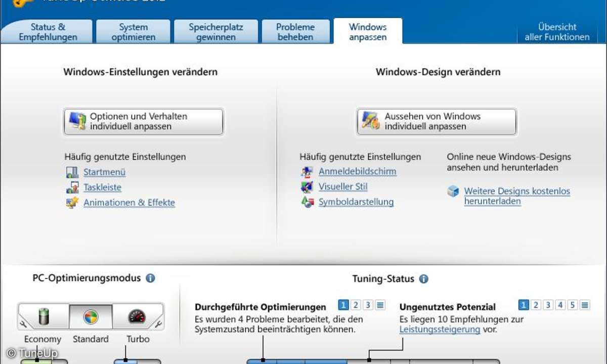Click the tuning status progress bar
Screen dimensions: 607x364
point(373,361)
